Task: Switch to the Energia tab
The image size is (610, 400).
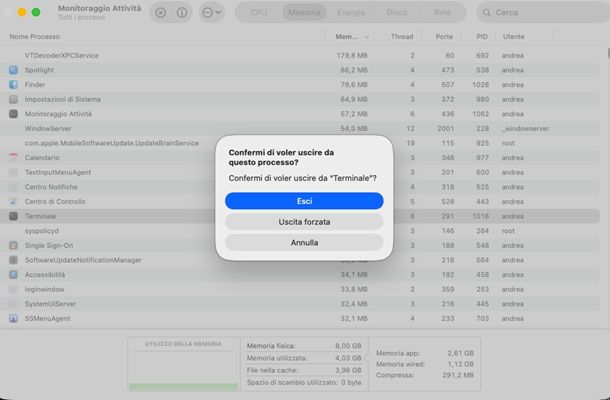Action: pyautogui.click(x=351, y=12)
